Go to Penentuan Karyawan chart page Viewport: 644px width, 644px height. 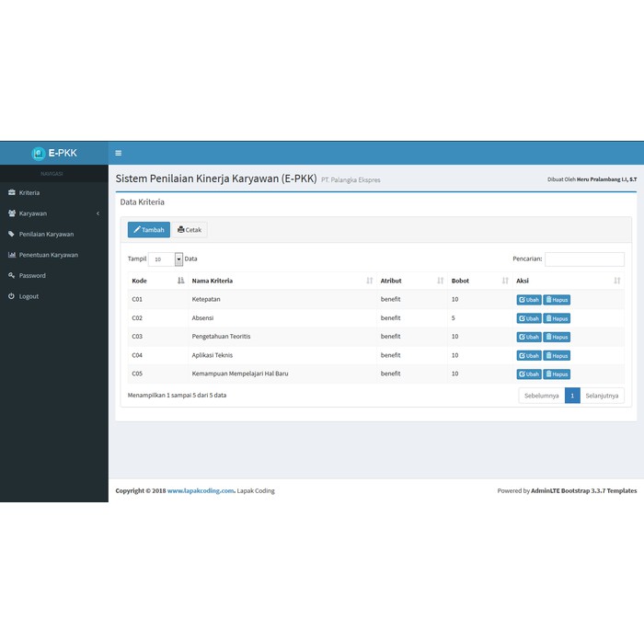pyautogui.click(x=48, y=255)
